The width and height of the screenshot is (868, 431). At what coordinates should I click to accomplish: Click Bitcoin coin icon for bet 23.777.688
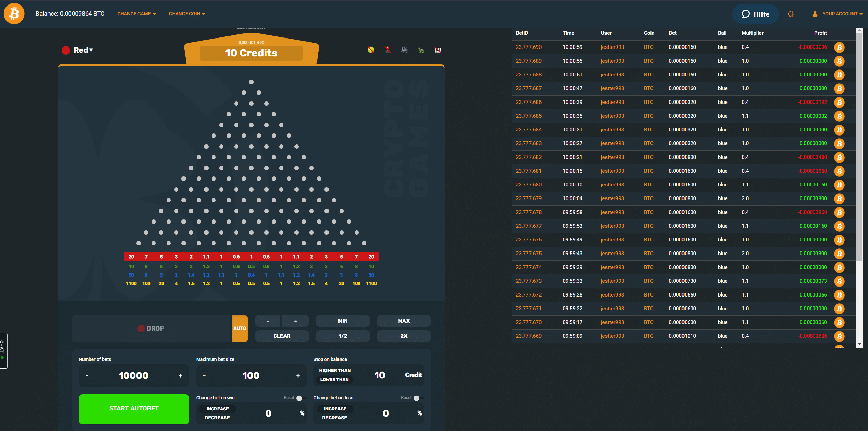[839, 75]
